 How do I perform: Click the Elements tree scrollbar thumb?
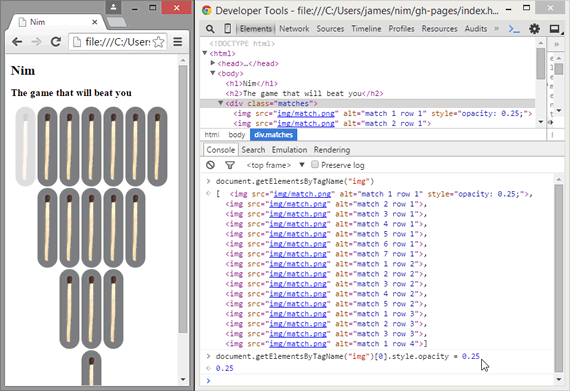coord(541,63)
